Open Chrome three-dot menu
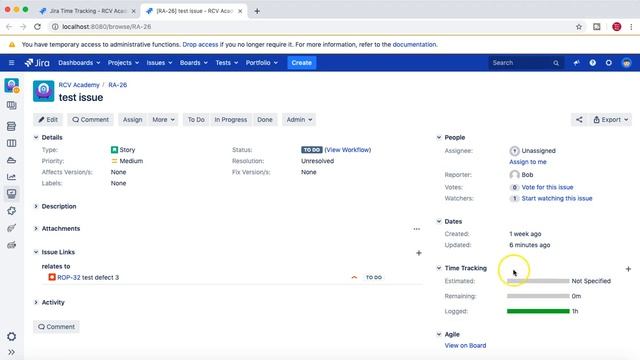The image size is (640, 360). [631, 27]
